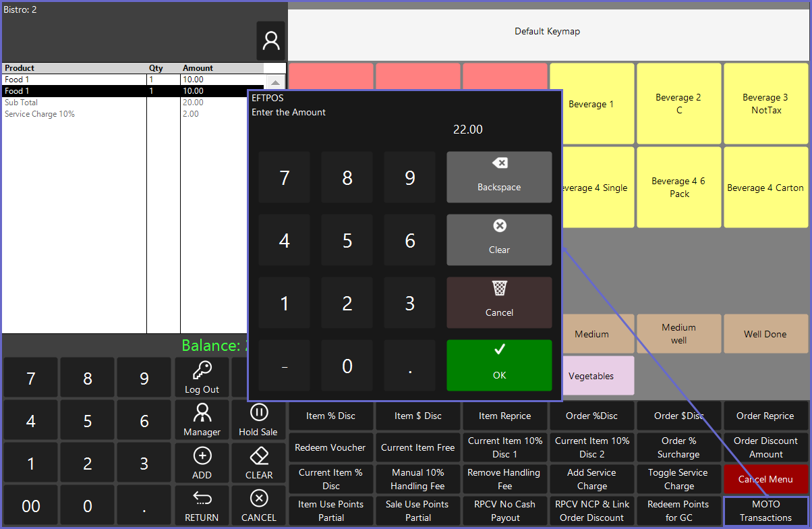
Task: Clear the entered EFTPOS amount
Action: (499, 240)
